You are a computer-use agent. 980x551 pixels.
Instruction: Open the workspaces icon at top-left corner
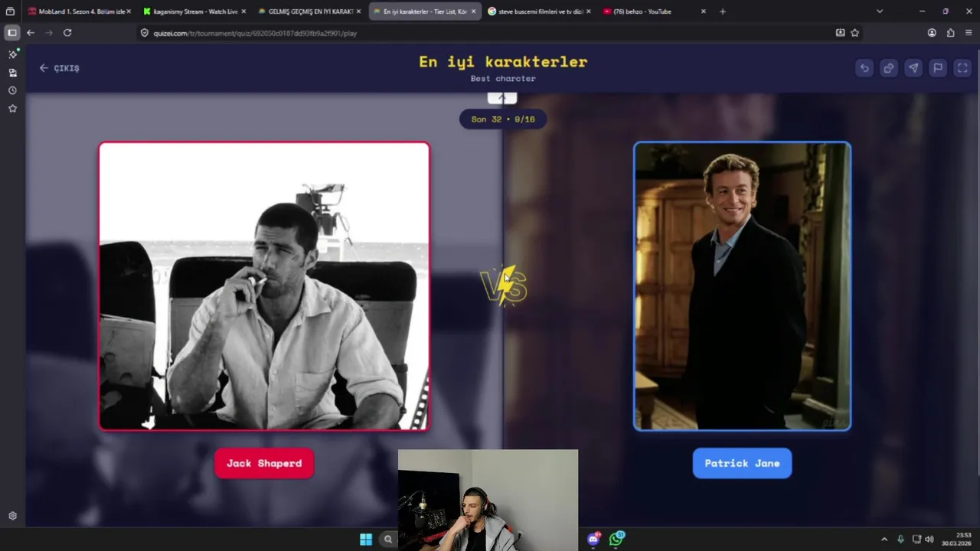point(10,11)
